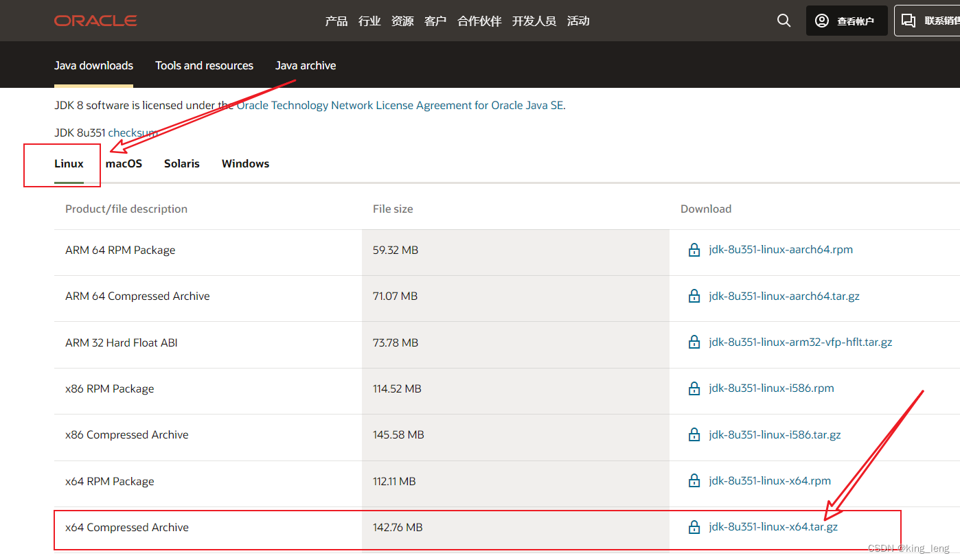Click lock icon beside jdk-8u351-linux-x64.tar.gz
The image size is (960, 560).
[x=694, y=527]
